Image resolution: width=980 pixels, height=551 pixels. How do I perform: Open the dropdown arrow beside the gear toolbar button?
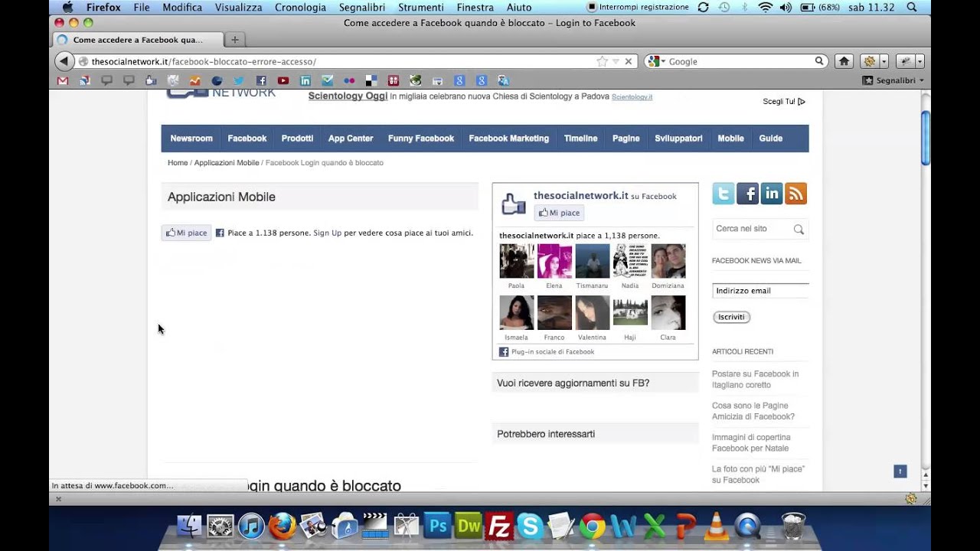[884, 61]
